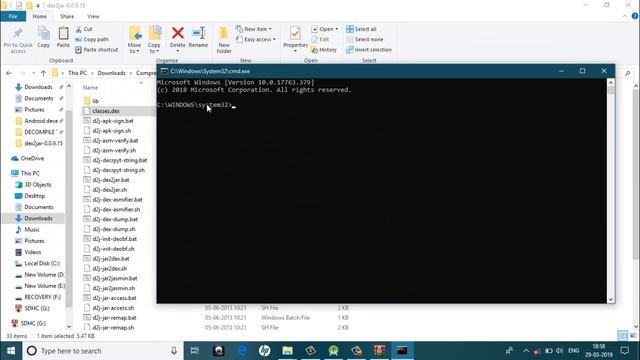
Task: Click Select all in ribbon
Action: click(361, 29)
